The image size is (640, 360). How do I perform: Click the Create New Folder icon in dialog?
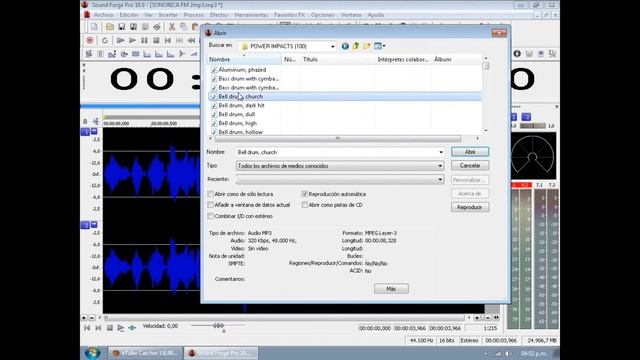367,46
